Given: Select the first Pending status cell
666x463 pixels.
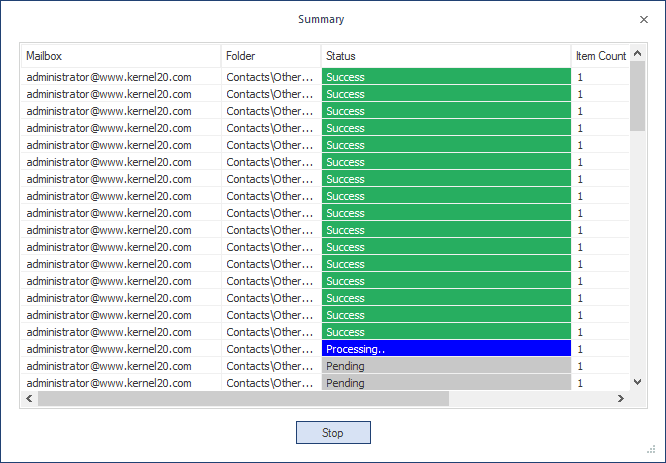Looking at the screenshot, I should (x=446, y=366).
